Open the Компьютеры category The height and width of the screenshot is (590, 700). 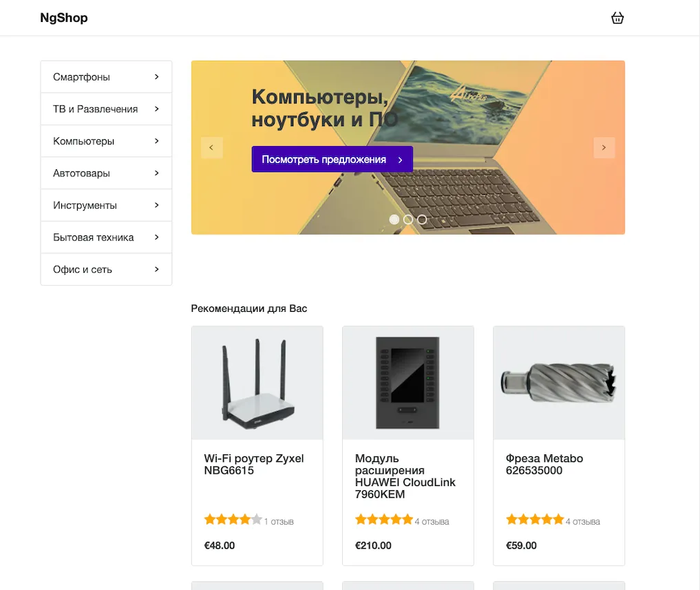tap(84, 141)
